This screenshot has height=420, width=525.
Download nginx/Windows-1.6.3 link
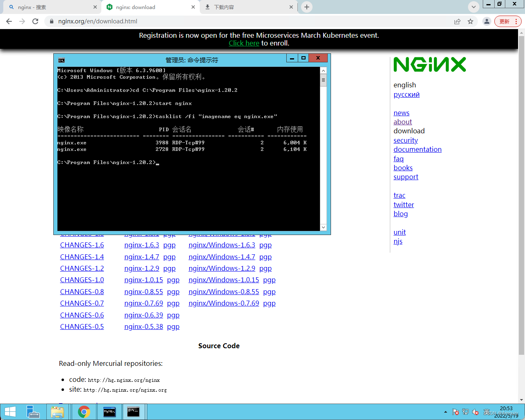(222, 245)
